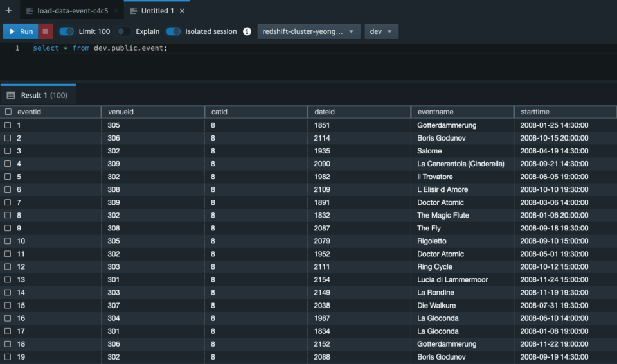Click the red stop query button

45,31
